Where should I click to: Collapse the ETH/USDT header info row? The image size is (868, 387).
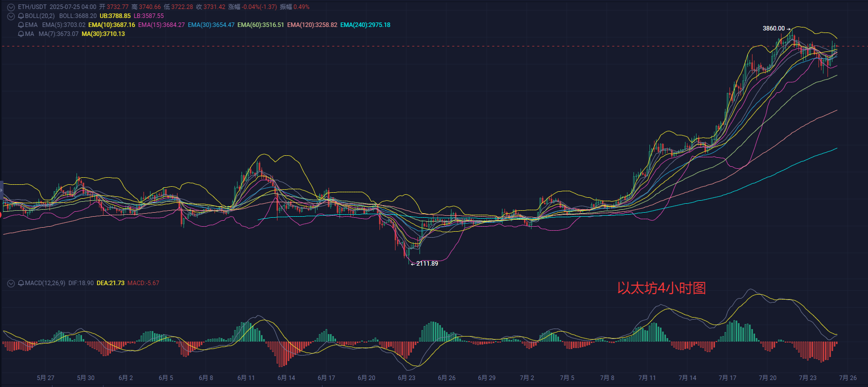pyautogui.click(x=10, y=7)
